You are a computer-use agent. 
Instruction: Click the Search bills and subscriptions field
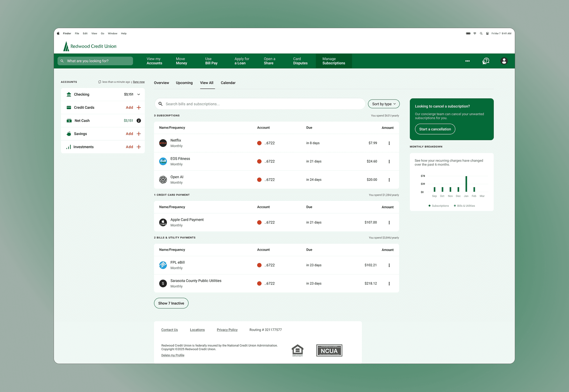[x=261, y=104]
